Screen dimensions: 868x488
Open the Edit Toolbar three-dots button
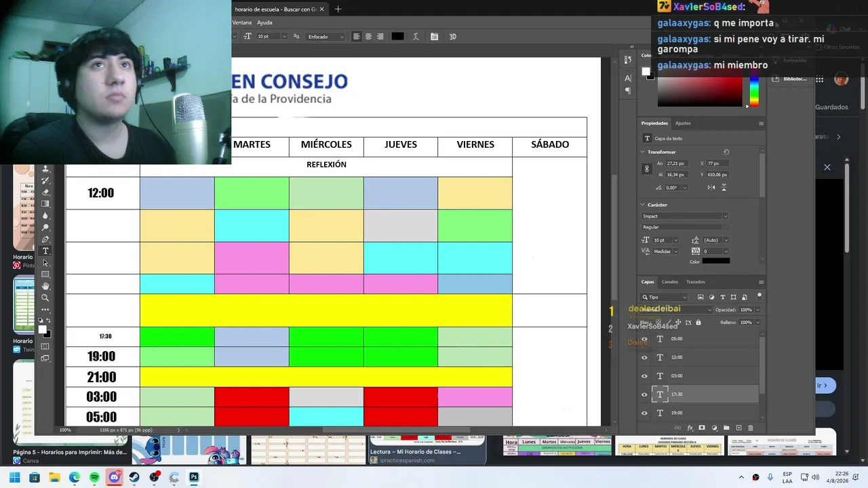coord(46,308)
